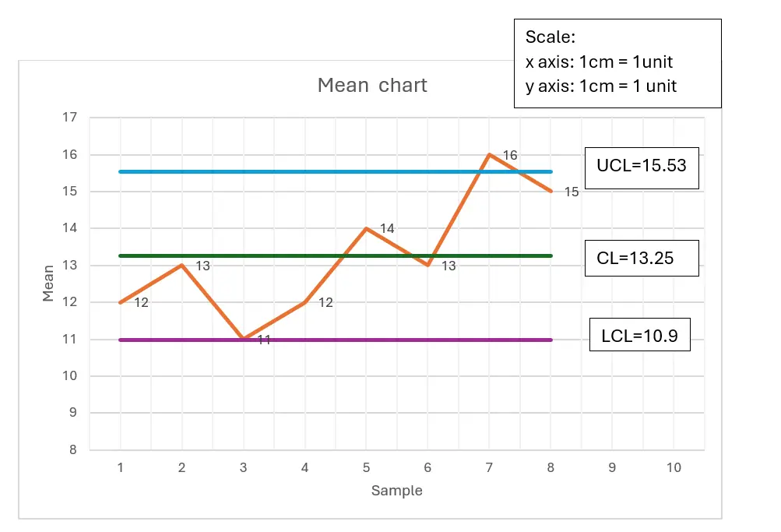781x532 pixels.
Task: Click the data label 16 at sample 7
Action: [510, 156]
